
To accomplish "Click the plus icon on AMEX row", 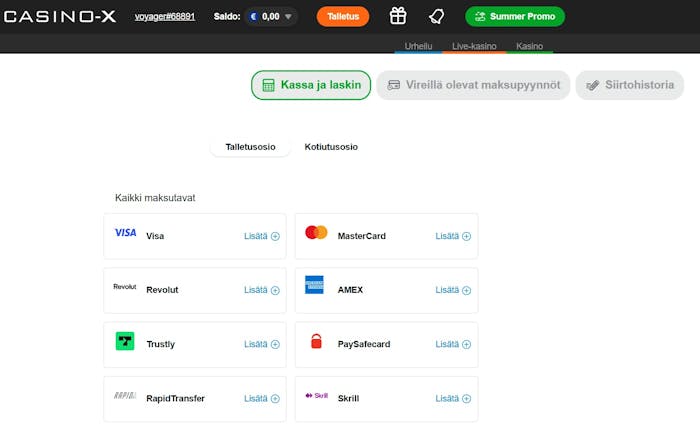I will 467,290.
